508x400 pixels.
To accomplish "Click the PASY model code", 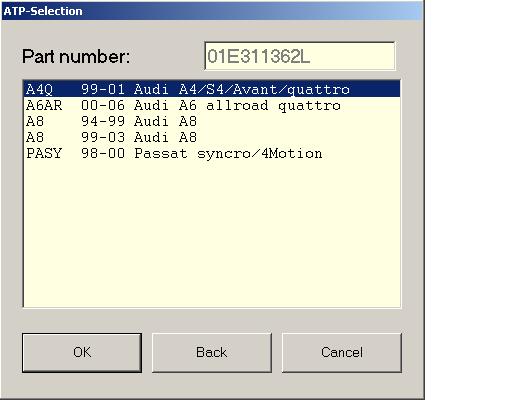I will [x=44, y=153].
